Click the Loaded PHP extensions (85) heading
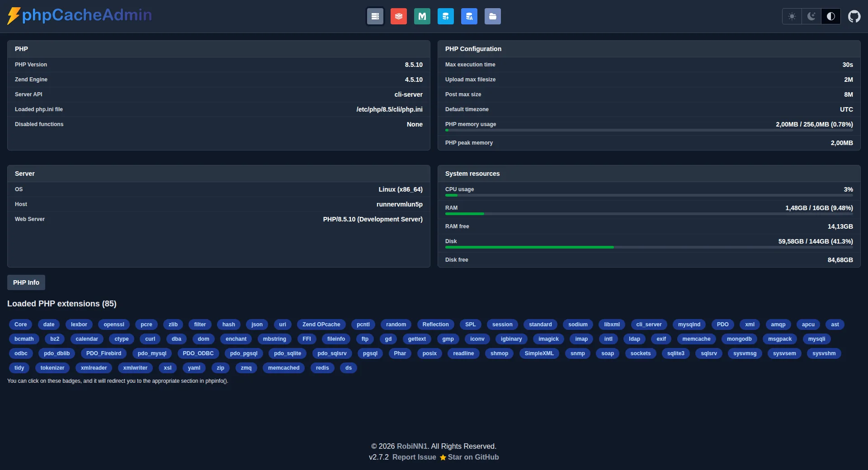Screen dimensions: 868x470 coord(62,304)
